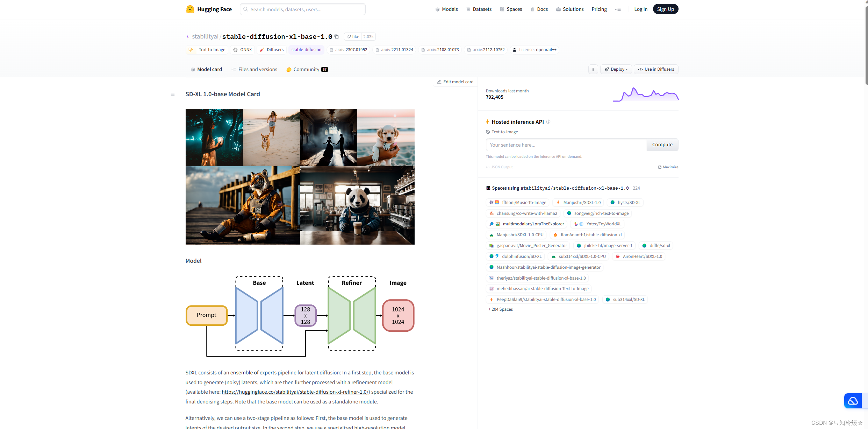Viewport: 868px width, 429px height.
Task: Click the pencil Edit model card button
Action: [x=455, y=82]
